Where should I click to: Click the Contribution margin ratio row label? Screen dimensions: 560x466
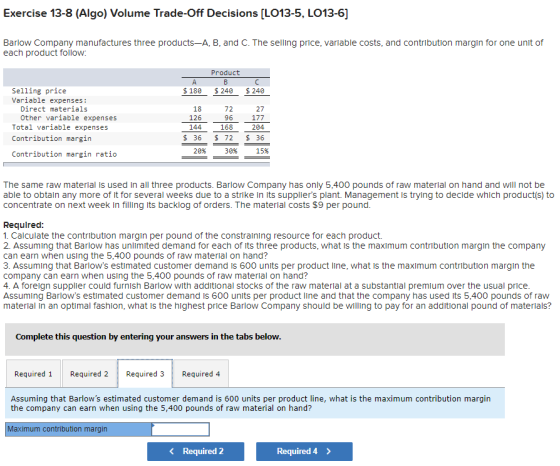point(64,154)
